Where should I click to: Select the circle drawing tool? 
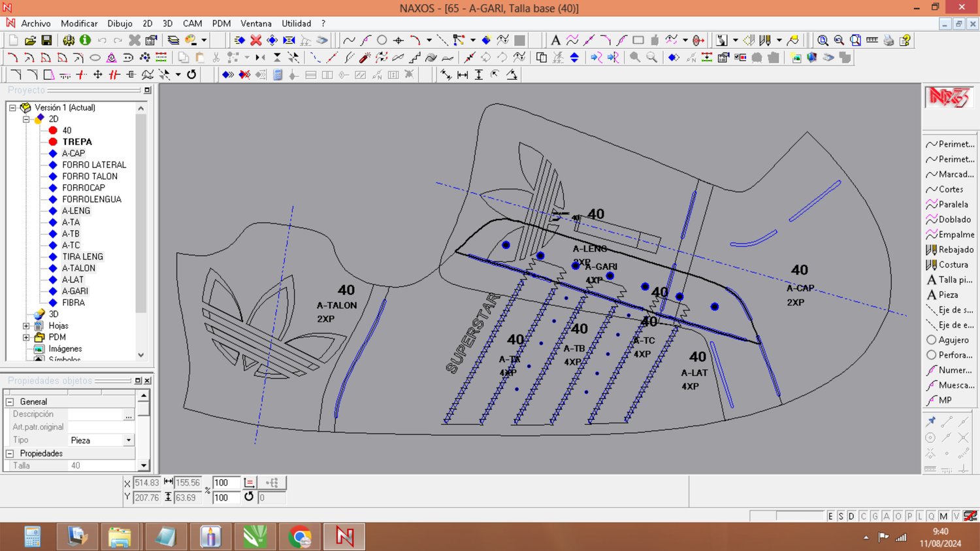pyautogui.click(x=382, y=41)
